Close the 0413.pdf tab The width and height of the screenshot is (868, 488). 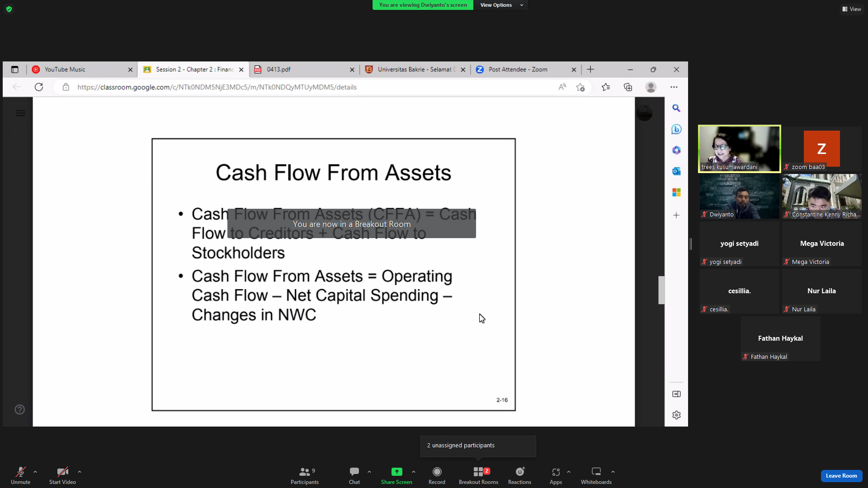[x=352, y=70]
